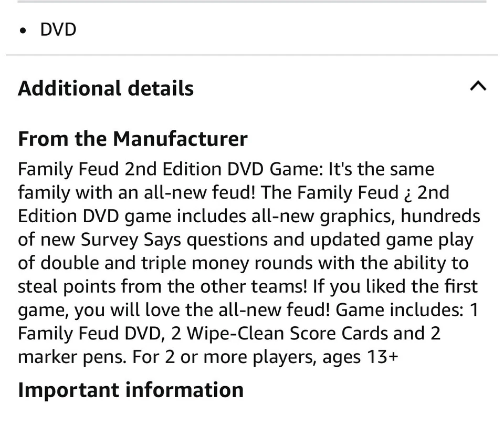Click the Family Feud description paragraph
Image resolution: width=504 pixels, height=424 pixels.
(247, 263)
